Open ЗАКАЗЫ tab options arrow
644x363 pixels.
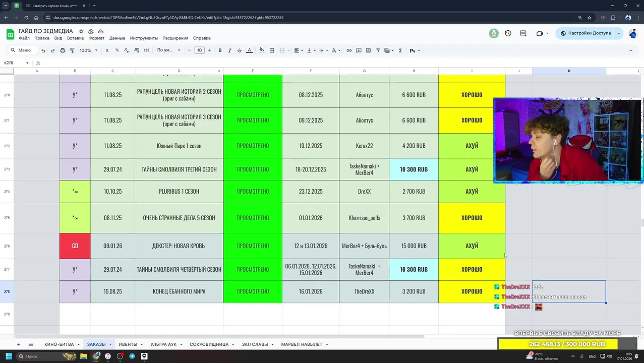110,344
